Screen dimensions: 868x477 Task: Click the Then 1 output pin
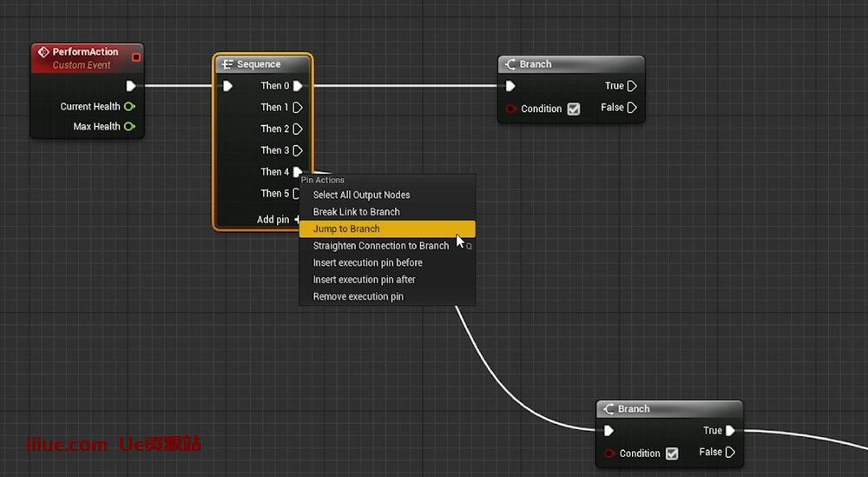(x=298, y=107)
